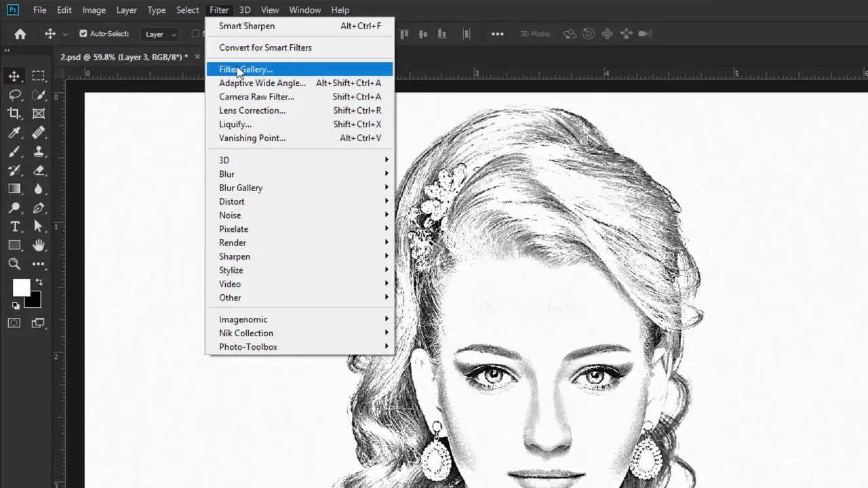Click the 3D Zoom video camera icon

[x=645, y=34]
